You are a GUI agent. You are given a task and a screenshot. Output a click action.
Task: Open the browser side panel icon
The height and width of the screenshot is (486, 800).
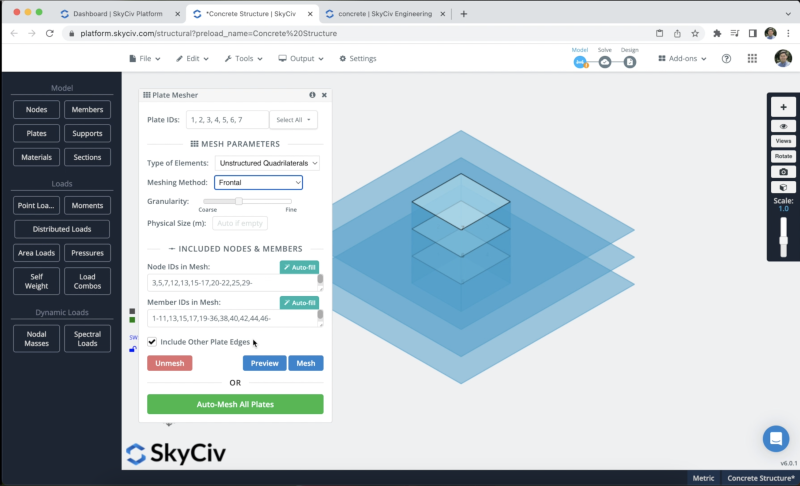(753, 33)
